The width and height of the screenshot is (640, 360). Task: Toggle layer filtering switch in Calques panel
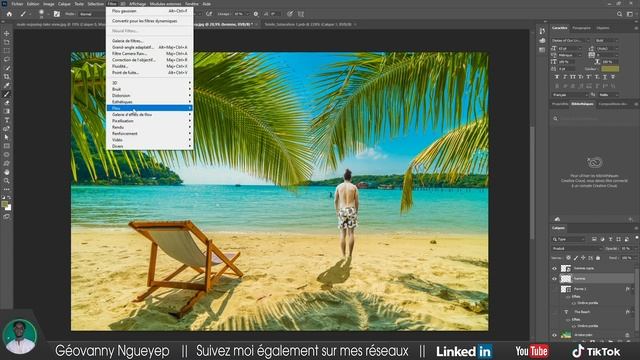pos(636,238)
